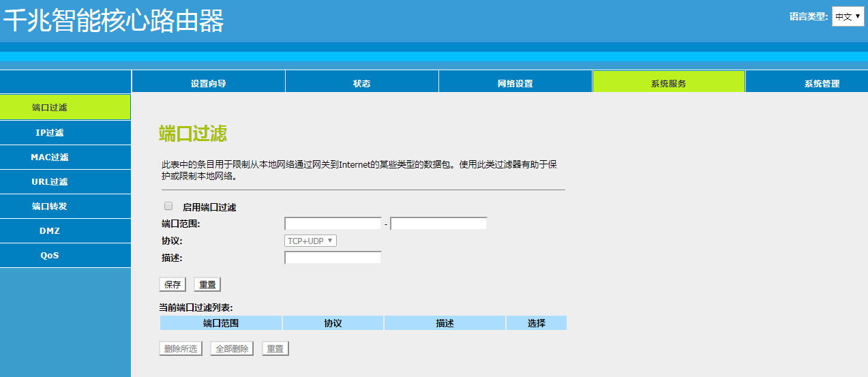Expand the 协议 TCP+UDP dropdown

pos(310,241)
